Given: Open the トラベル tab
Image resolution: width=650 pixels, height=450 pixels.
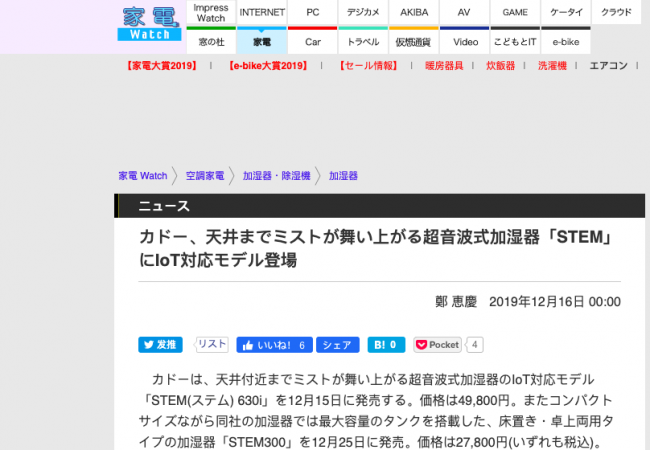Looking at the screenshot, I should tap(363, 41).
